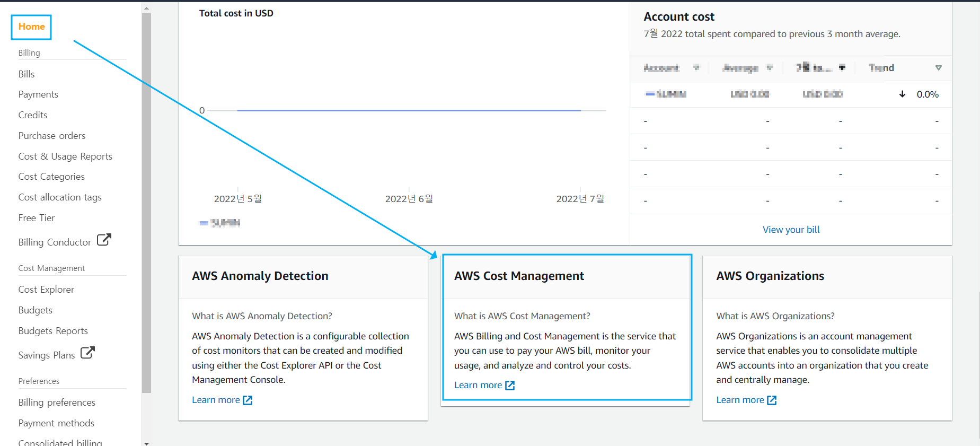Click the sidebar scrollbar up arrow
The width and height of the screenshot is (980, 446).
tap(147, 8)
